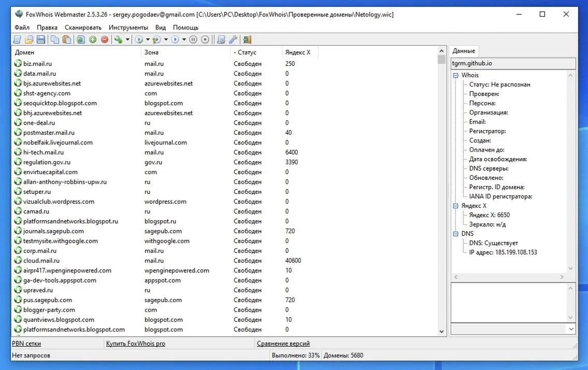The image size is (588, 370).
Task: Open the Сравнение версий link
Action: 283,344
